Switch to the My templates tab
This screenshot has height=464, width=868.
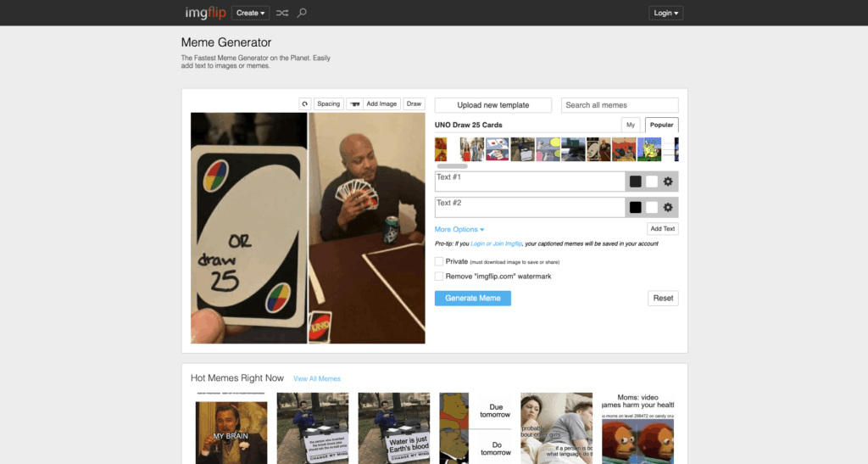(631, 126)
